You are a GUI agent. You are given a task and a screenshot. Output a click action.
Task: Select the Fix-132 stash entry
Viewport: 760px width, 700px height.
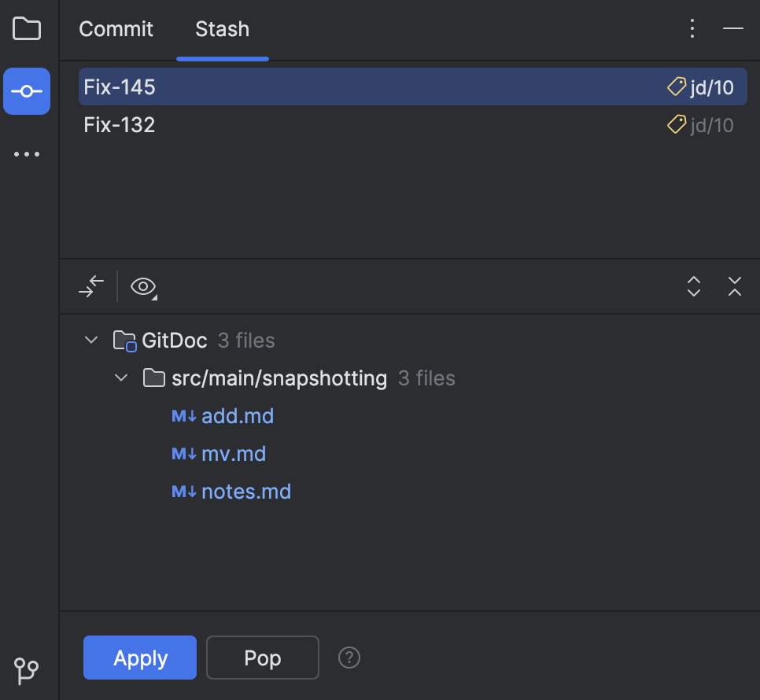tap(119, 124)
